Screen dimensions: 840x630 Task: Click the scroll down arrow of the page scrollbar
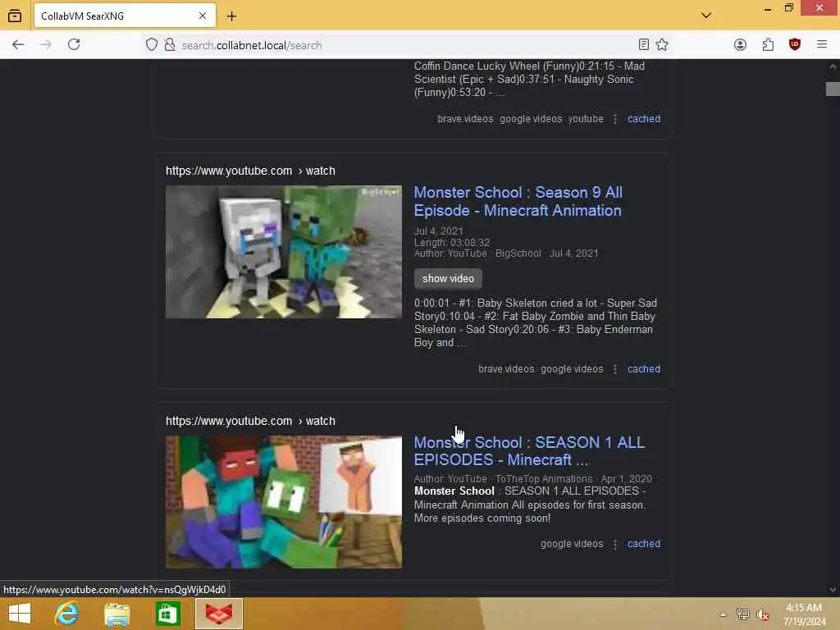[833, 589]
